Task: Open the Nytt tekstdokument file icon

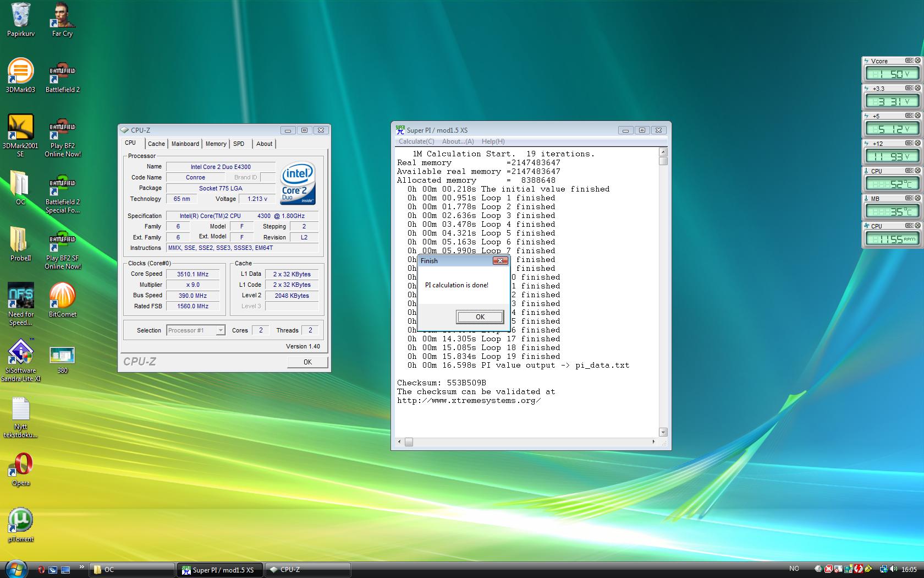Action: tap(20, 417)
